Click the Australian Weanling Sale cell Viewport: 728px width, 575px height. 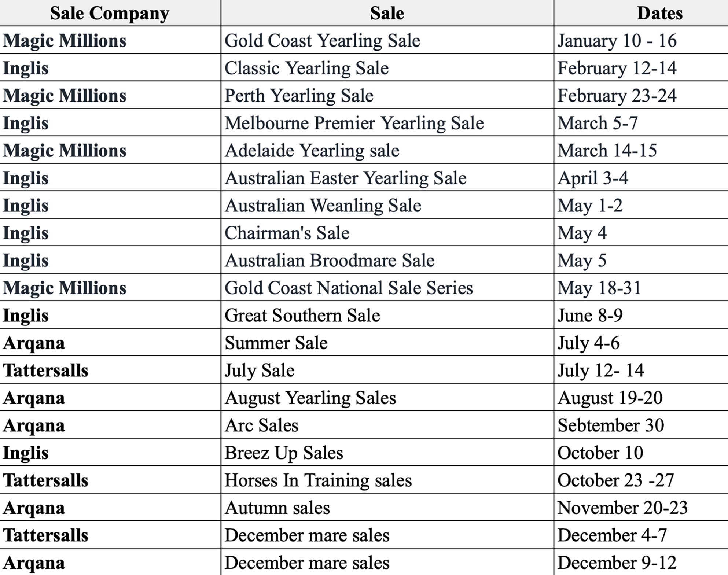387,205
